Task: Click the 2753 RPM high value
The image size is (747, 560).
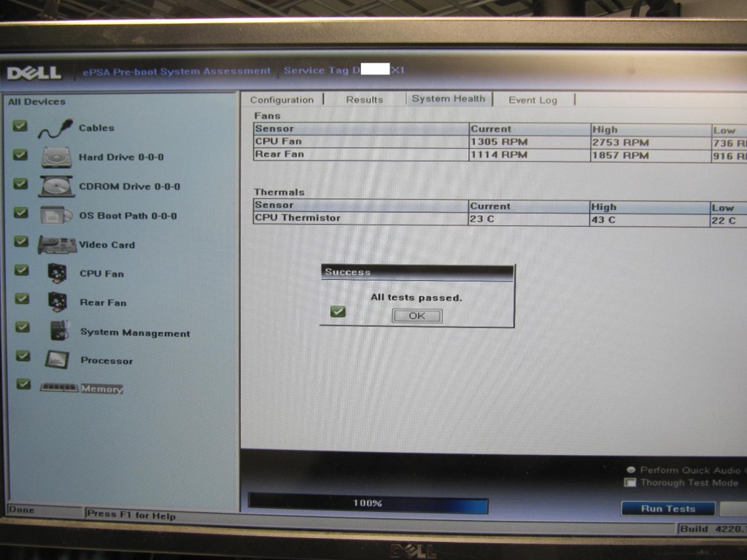Action: coord(620,142)
